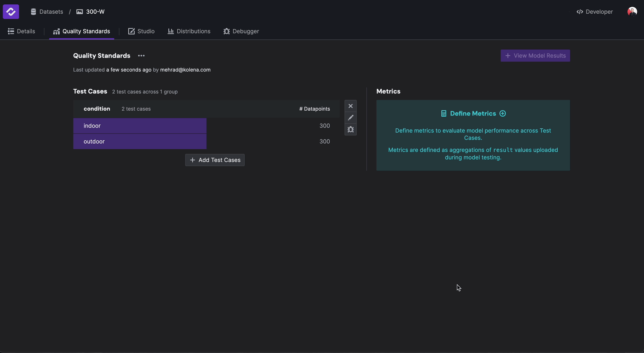Select the indoor test case row

coord(140,126)
